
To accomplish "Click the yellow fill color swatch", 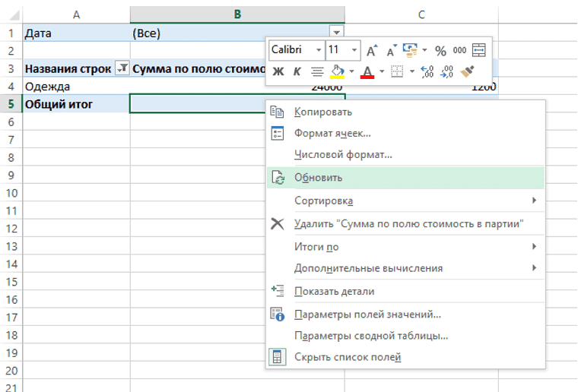I will tap(337, 72).
